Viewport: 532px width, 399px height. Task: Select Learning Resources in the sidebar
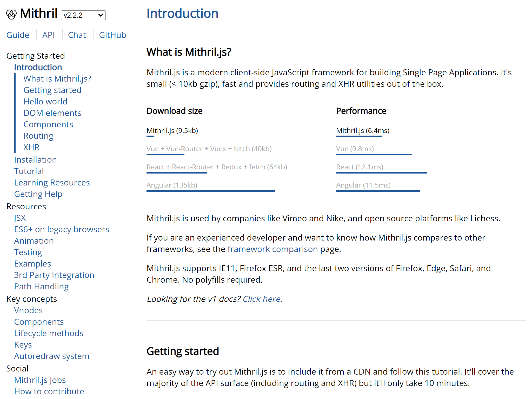pos(52,182)
